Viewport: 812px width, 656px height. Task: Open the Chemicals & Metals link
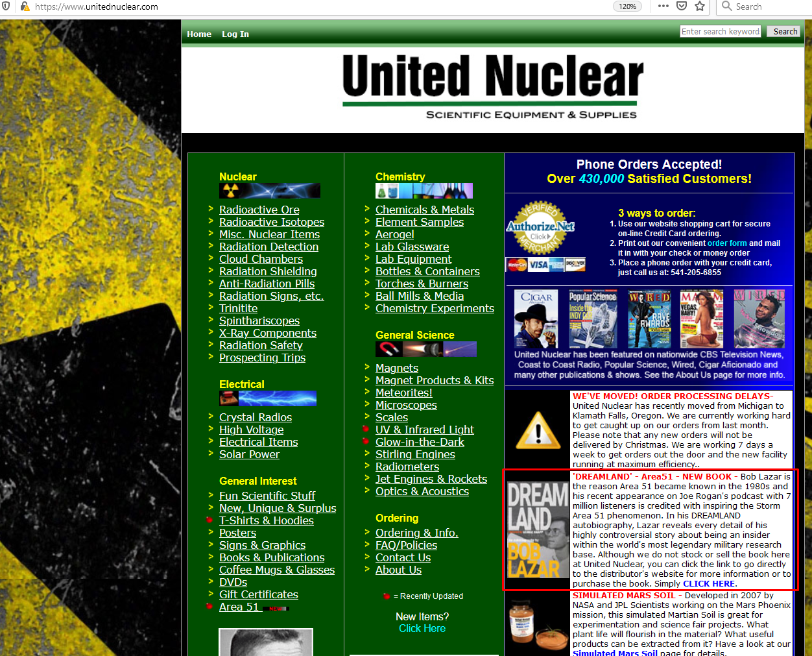tap(425, 210)
